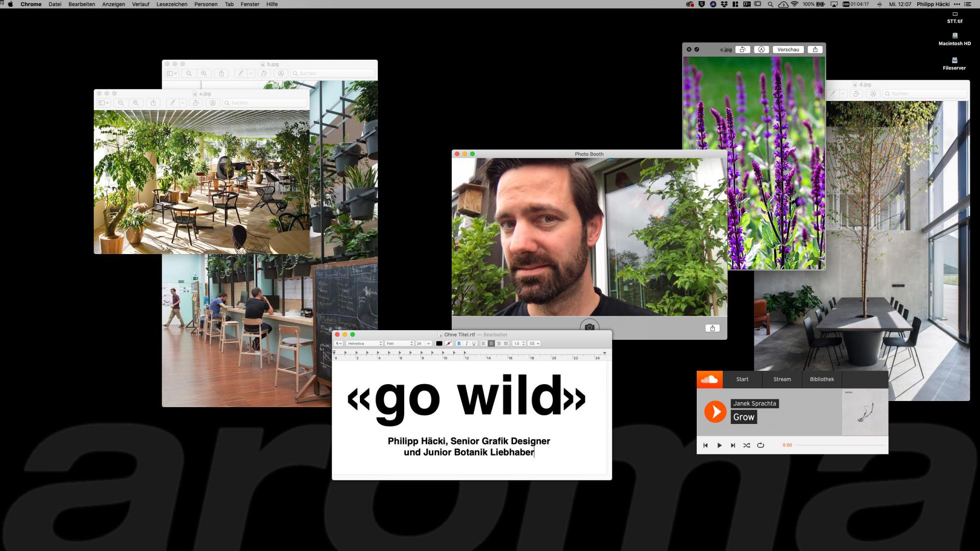This screenshot has width=980, height=551.
Task: Expand the list bullets dropdown in TextEdit
Action: [534, 343]
